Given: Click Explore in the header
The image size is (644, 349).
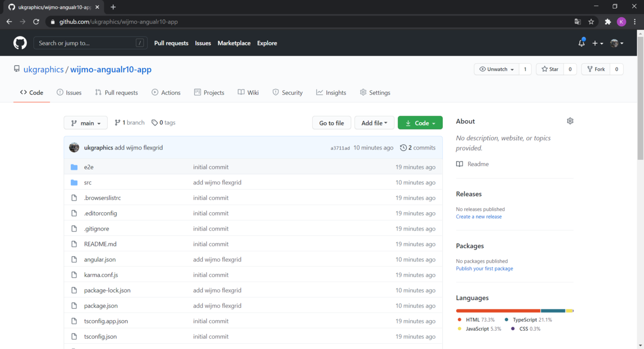Looking at the screenshot, I should point(267,43).
